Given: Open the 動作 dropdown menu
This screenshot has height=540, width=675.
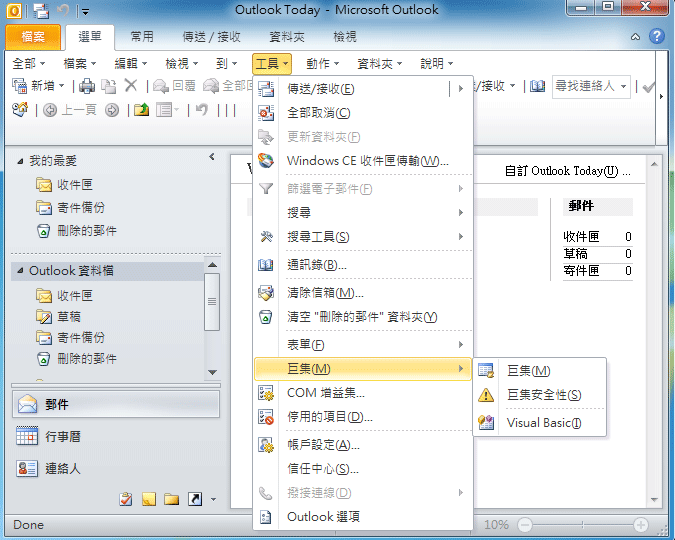Looking at the screenshot, I should (322, 64).
